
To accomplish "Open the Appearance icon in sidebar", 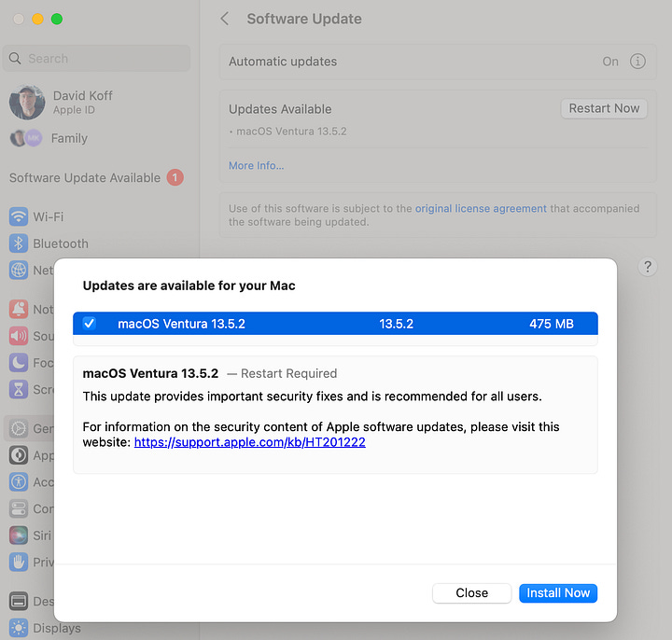I will [x=19, y=455].
